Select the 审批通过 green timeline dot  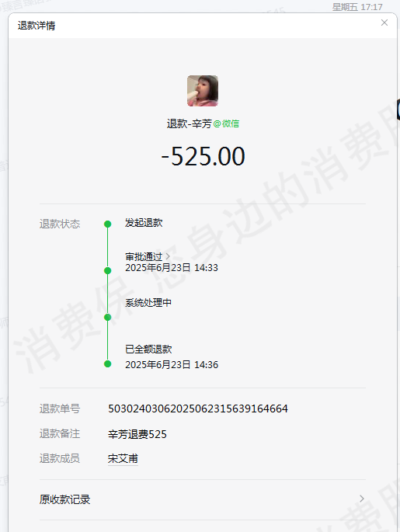(107, 270)
